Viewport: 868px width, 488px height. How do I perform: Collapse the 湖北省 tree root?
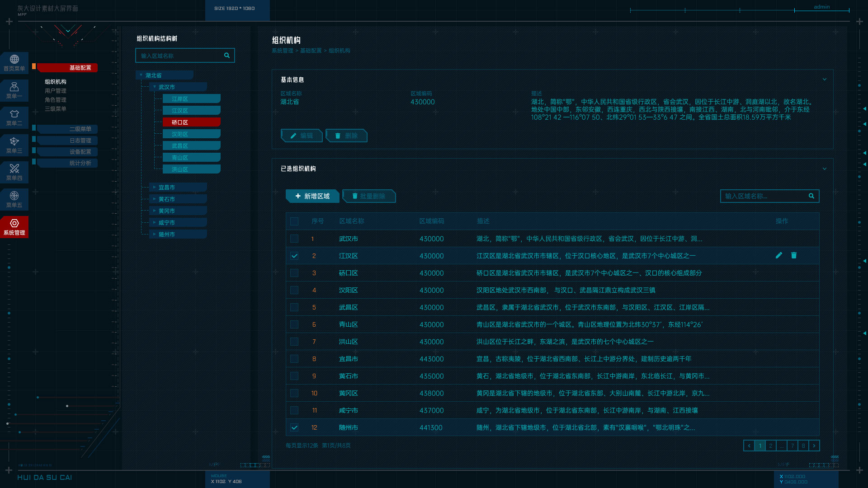tap(142, 75)
